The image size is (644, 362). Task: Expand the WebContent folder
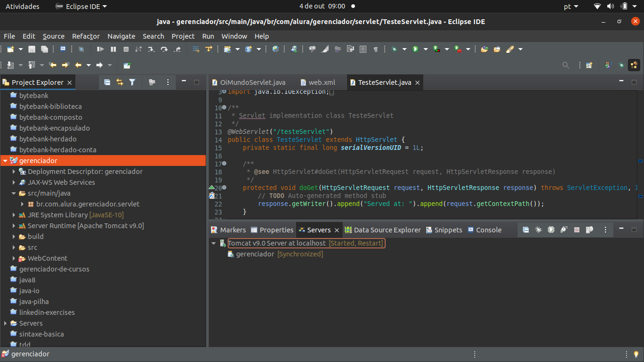click(14, 258)
